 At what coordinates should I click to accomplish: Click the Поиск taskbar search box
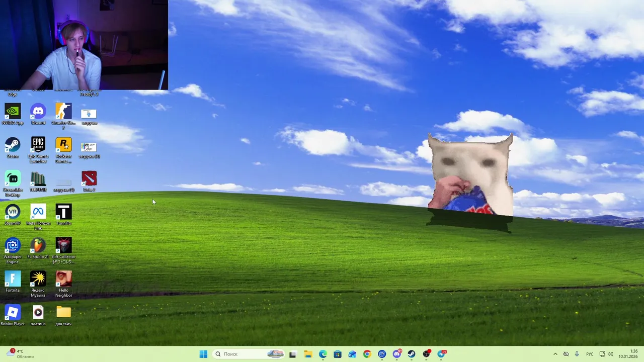pyautogui.click(x=250, y=354)
